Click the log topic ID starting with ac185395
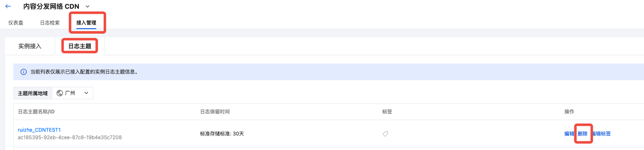This screenshot has width=644, height=150. [x=70, y=137]
